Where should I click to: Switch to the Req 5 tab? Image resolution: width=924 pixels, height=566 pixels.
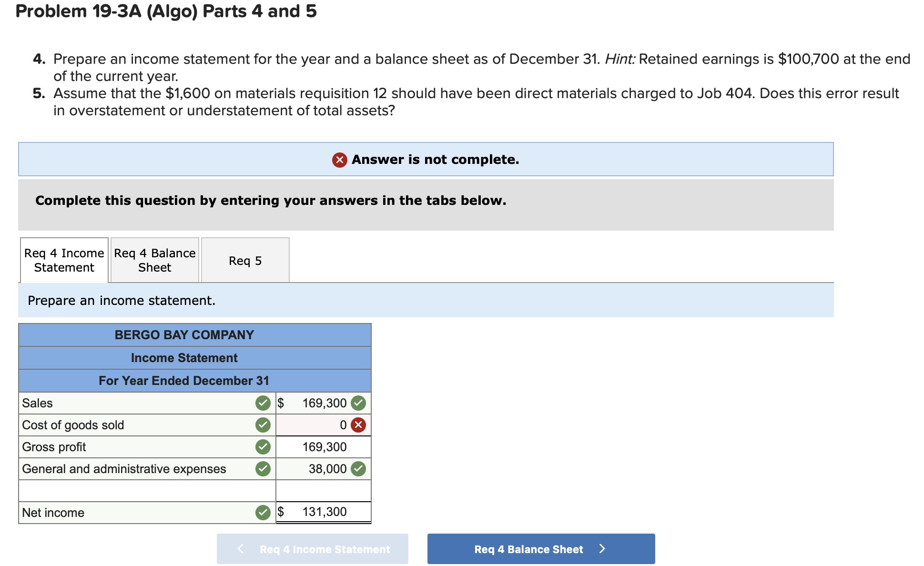[245, 260]
